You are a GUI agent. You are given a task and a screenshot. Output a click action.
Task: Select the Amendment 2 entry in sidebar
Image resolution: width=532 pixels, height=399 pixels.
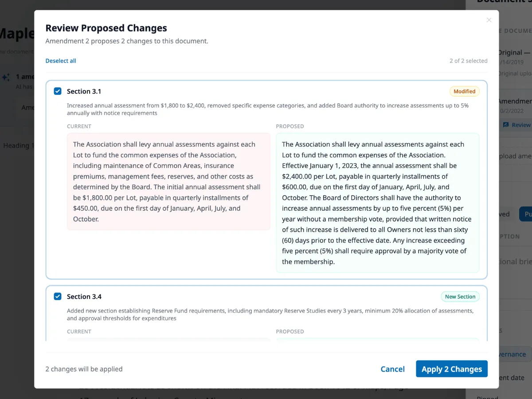(516, 101)
